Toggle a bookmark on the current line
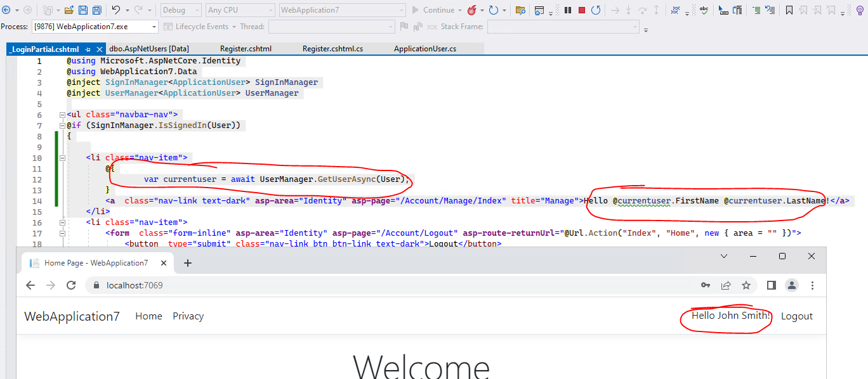The width and height of the screenshot is (868, 379). [790, 10]
